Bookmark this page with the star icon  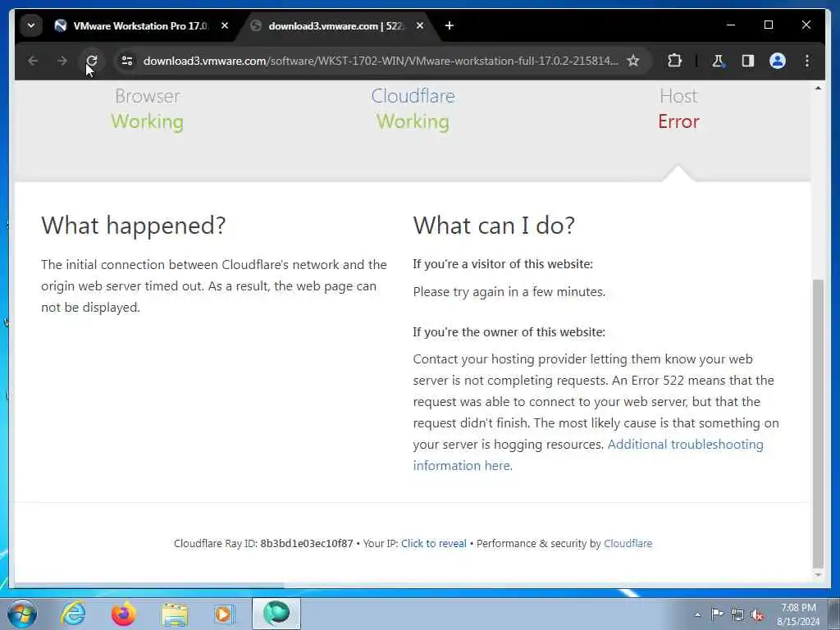coord(633,61)
